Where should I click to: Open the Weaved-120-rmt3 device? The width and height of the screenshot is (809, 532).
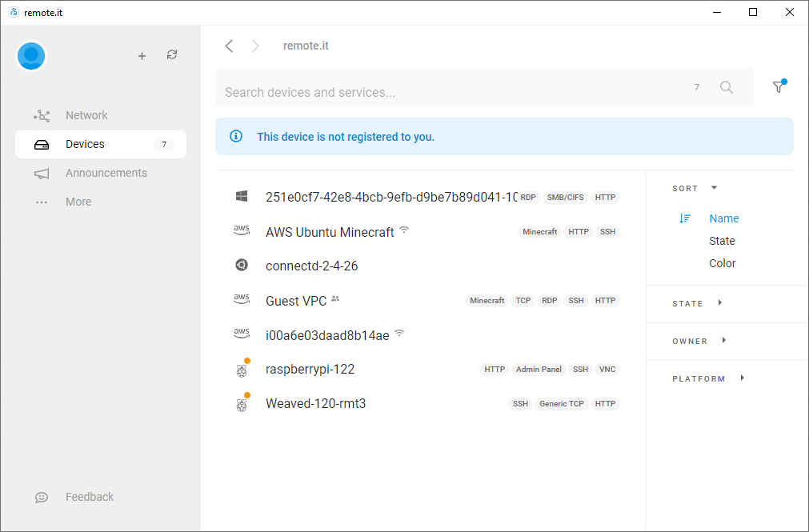[316, 403]
